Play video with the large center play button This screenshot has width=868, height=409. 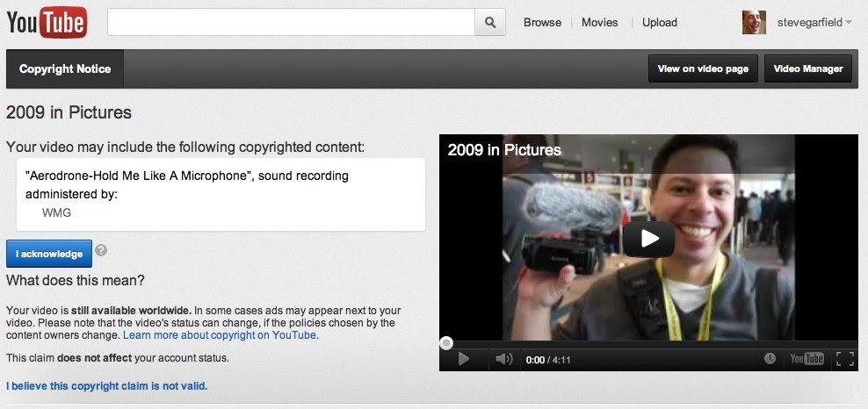648,239
